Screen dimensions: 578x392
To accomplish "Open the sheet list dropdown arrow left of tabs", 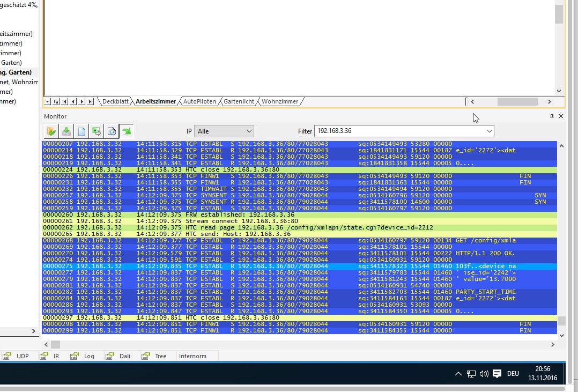I will click(48, 101).
